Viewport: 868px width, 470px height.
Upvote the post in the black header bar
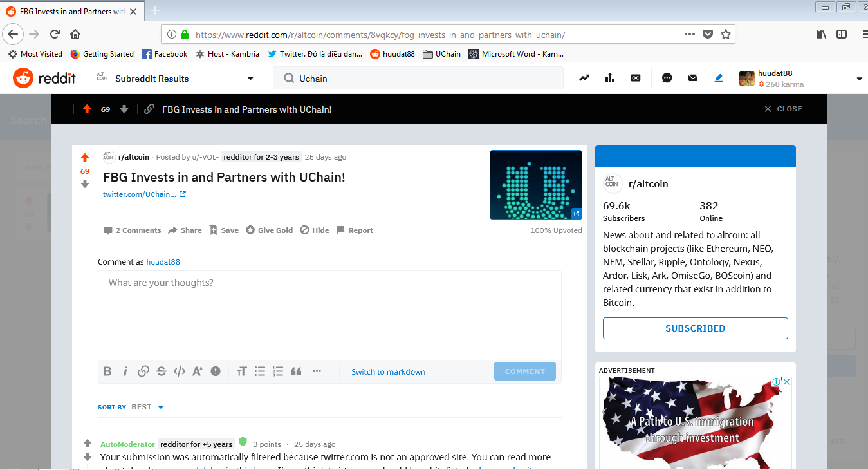[x=87, y=109]
